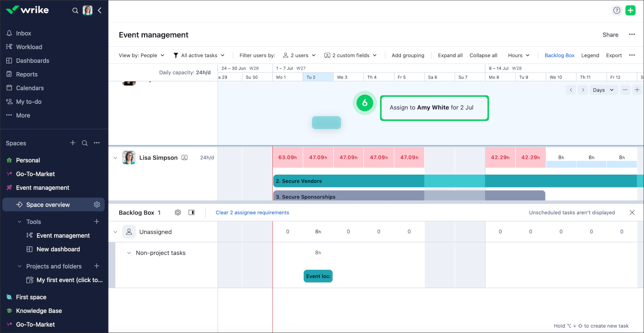644x333 pixels.
Task: Add a new space with the plus icon
Action: coord(73,143)
